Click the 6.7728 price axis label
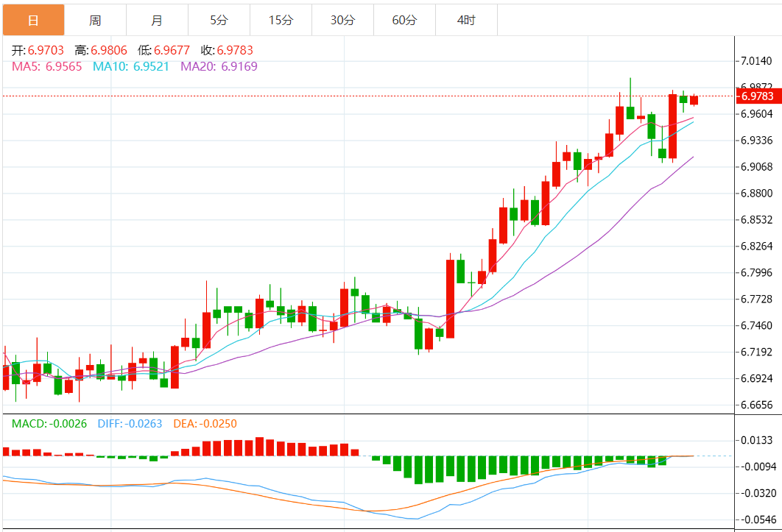 756,299
